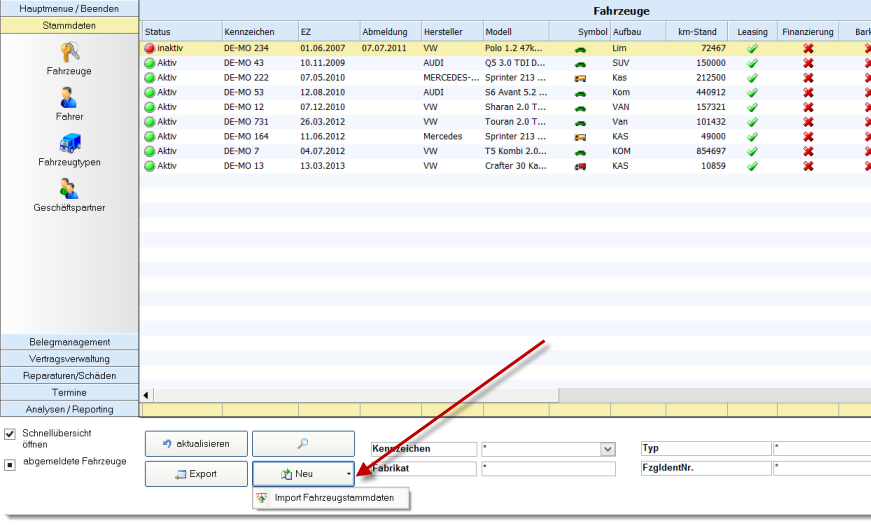The image size is (871, 525).
Task: Open the Fahrer person icon
Action: [68, 98]
